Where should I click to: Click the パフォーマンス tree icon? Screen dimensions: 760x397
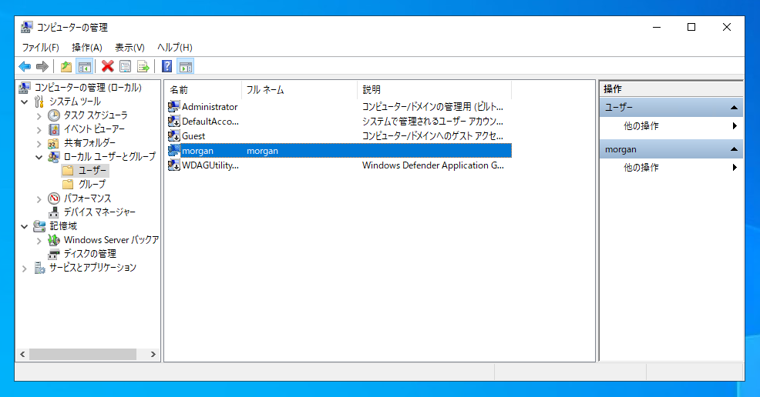click(x=54, y=198)
